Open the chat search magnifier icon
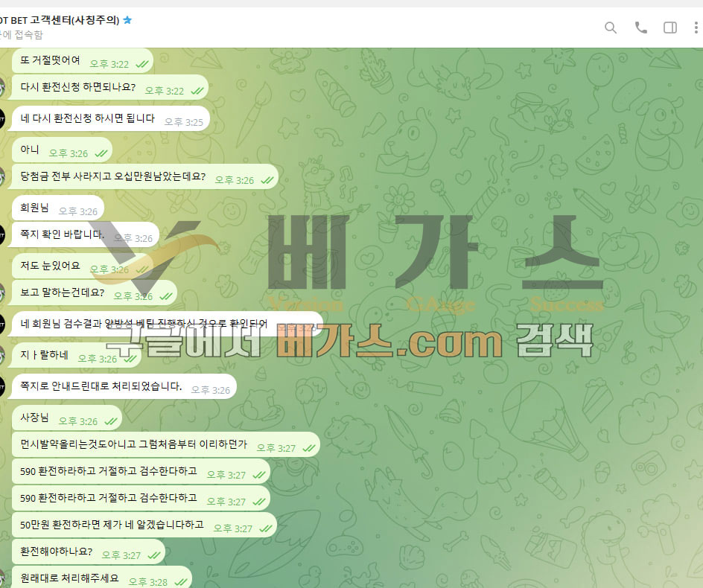703x588 pixels. pos(610,28)
